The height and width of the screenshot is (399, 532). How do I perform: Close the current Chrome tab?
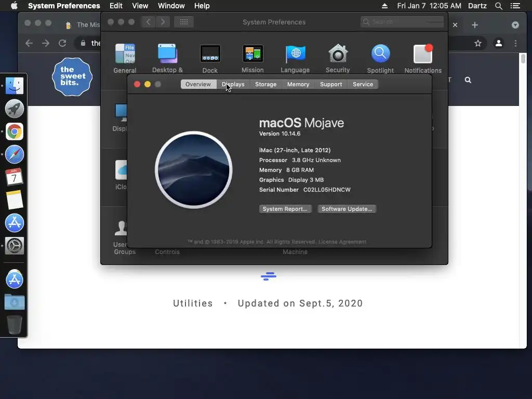point(455,25)
